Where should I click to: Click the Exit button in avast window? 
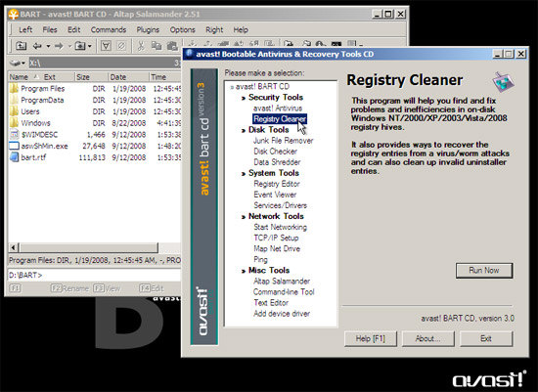[486, 339]
